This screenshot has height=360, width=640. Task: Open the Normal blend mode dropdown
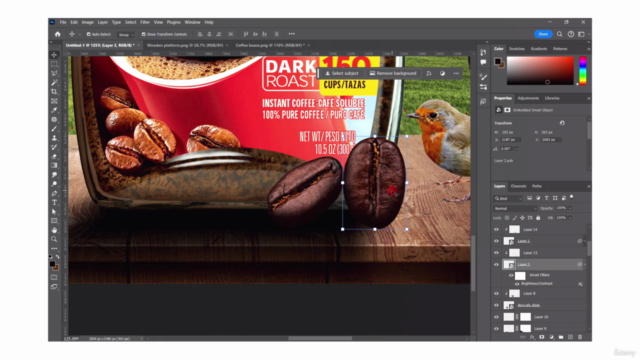pos(516,208)
